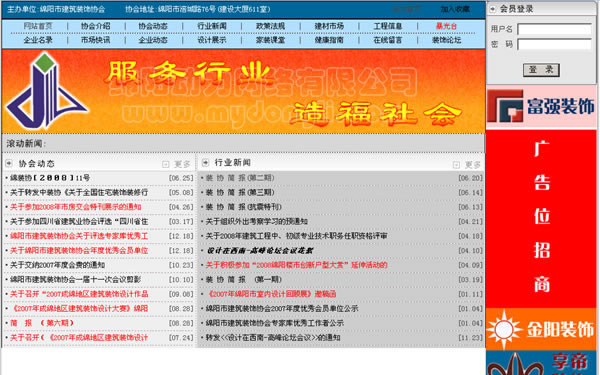600x375 pixels.
Task: Open 绵阳市建筑装饰协会2007年度优秀会员单位公示
Action: tap(282, 309)
